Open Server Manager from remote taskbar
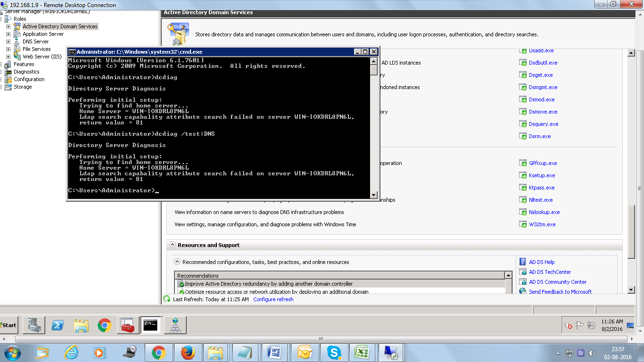The image size is (644, 362). tap(34, 325)
